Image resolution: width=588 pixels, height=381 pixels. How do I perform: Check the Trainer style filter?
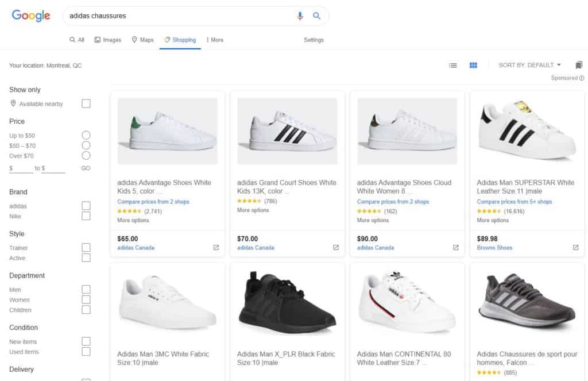(x=86, y=247)
